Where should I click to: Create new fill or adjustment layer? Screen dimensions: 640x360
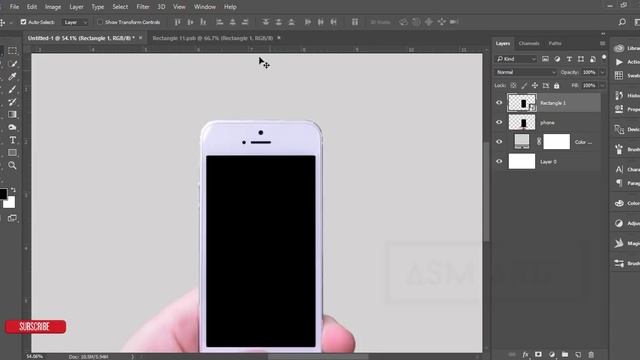552,354
